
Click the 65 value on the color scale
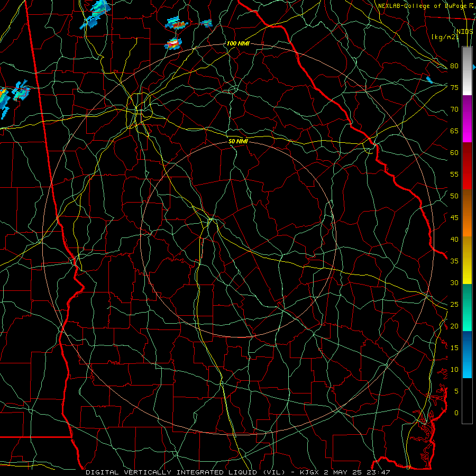pos(454,131)
